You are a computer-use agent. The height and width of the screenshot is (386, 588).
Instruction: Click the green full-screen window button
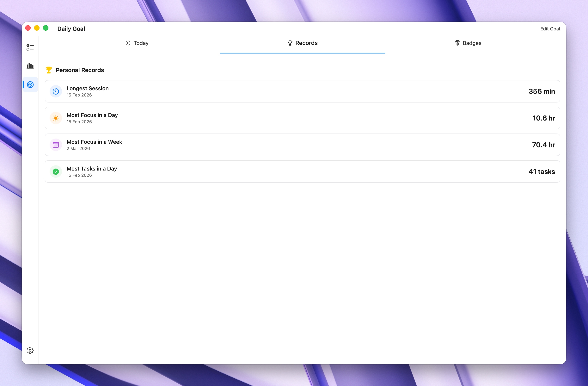pyautogui.click(x=46, y=28)
